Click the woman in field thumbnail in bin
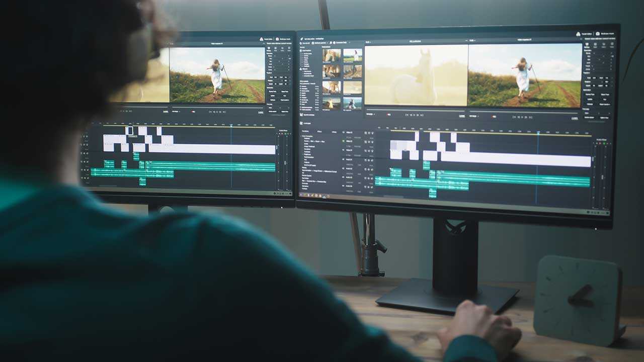The height and width of the screenshot is (362, 644). (352, 55)
